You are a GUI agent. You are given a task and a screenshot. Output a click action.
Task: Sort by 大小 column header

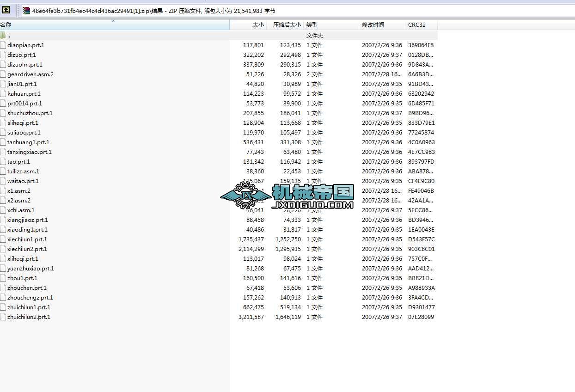coord(248,25)
